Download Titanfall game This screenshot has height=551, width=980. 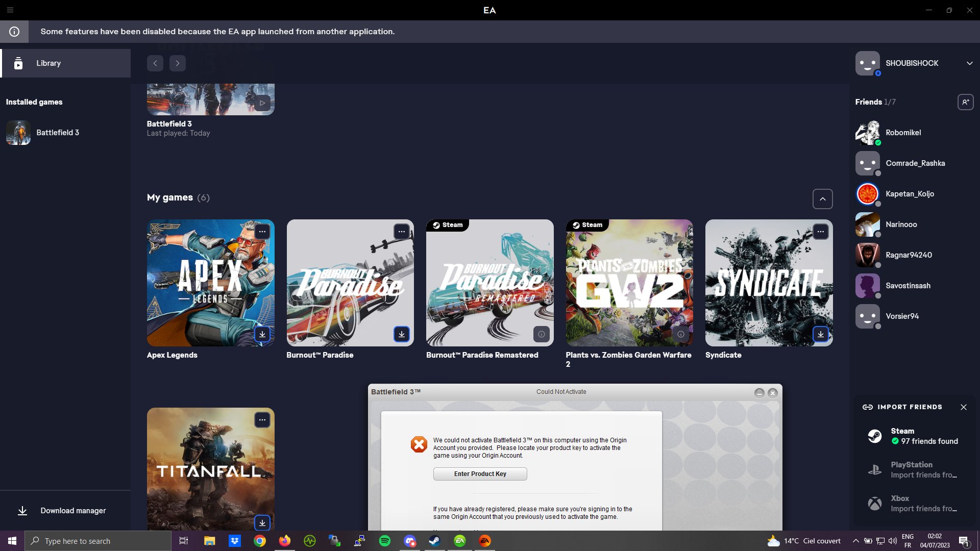click(262, 523)
